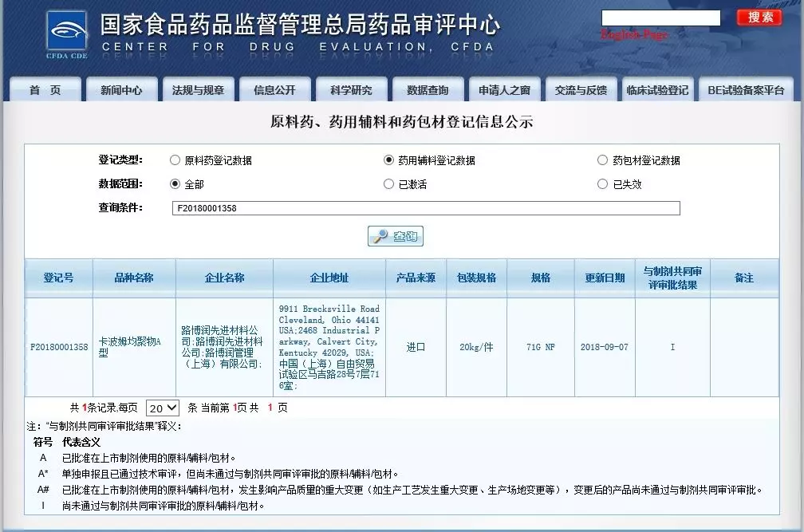Select registration number F20180001358 in table row
This screenshot has height=532, width=804.
[59, 347]
